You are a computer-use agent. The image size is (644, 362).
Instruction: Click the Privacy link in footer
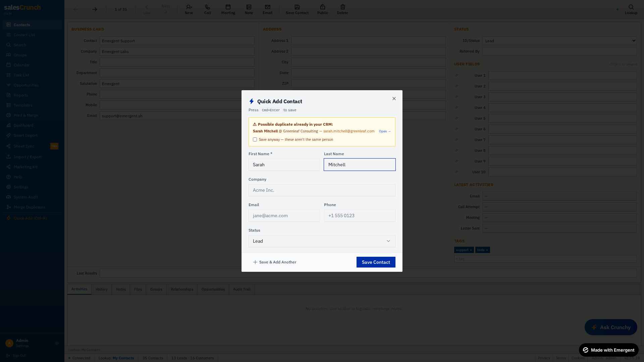[x=544, y=358]
